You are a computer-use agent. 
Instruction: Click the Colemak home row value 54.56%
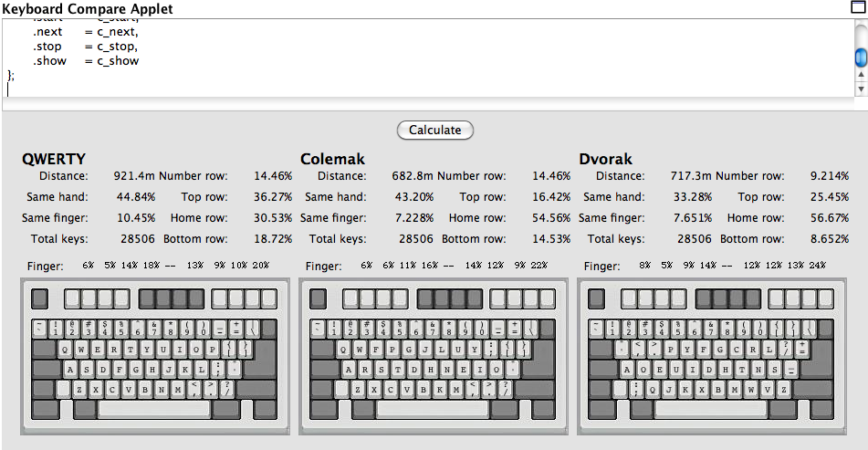[x=551, y=218]
